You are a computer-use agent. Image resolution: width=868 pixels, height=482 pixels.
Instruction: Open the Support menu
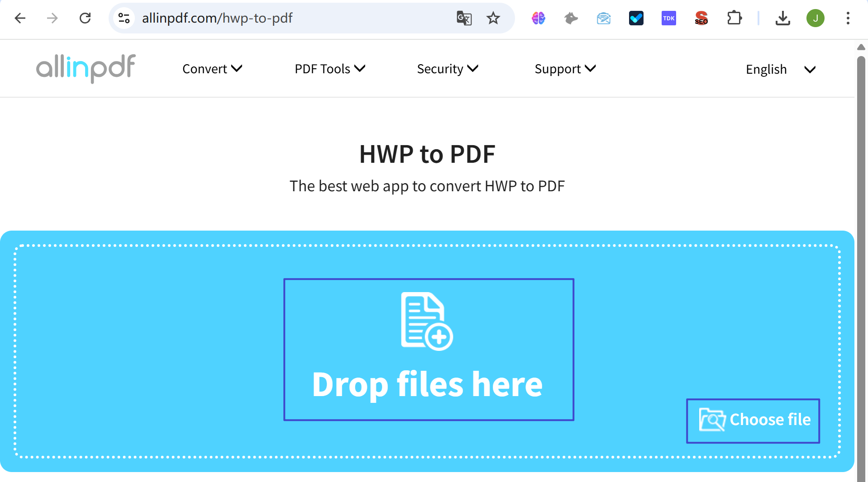click(564, 69)
